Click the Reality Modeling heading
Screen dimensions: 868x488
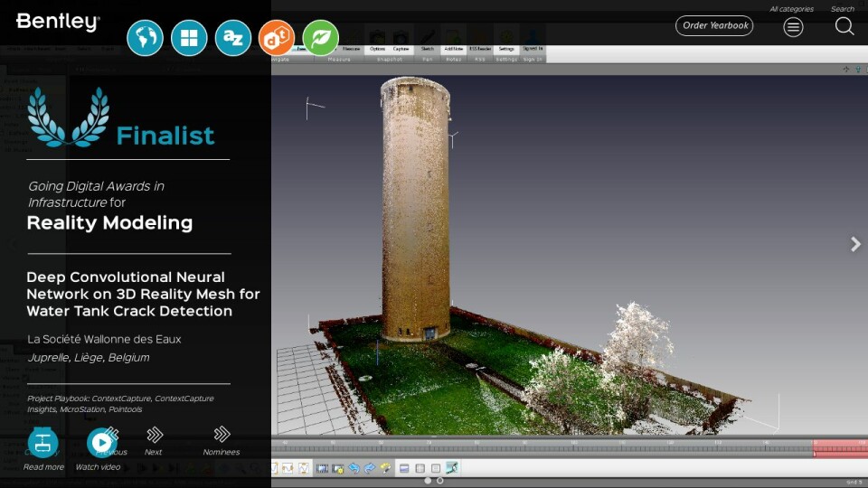pyautogui.click(x=109, y=223)
